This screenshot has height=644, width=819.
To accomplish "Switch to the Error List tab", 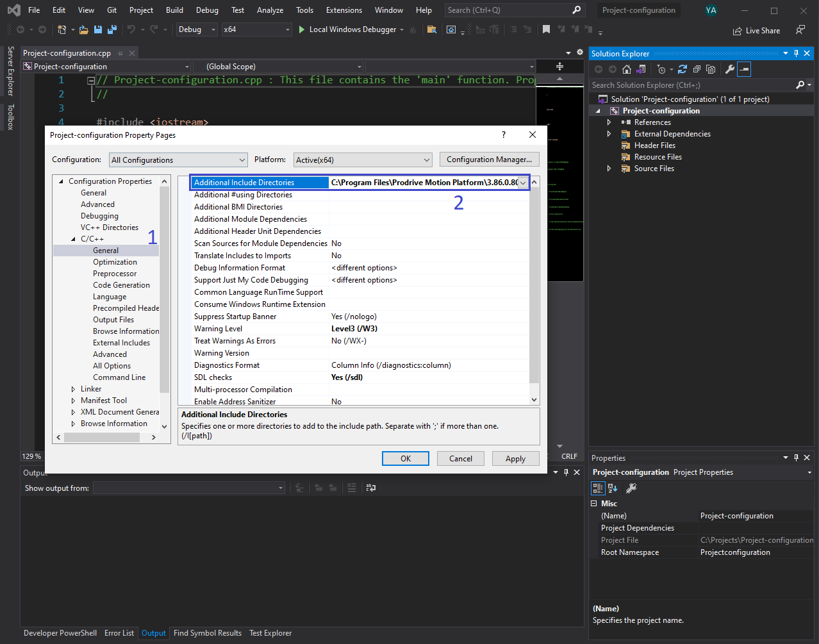I will [119, 632].
